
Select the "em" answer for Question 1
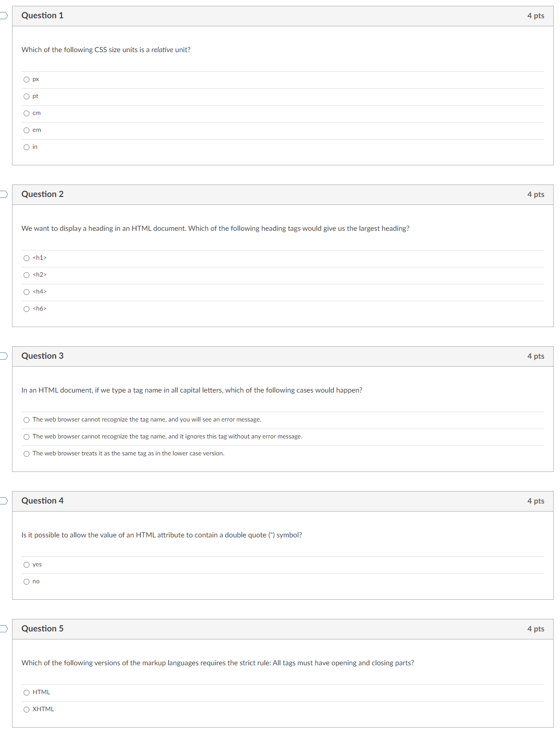tap(27, 130)
